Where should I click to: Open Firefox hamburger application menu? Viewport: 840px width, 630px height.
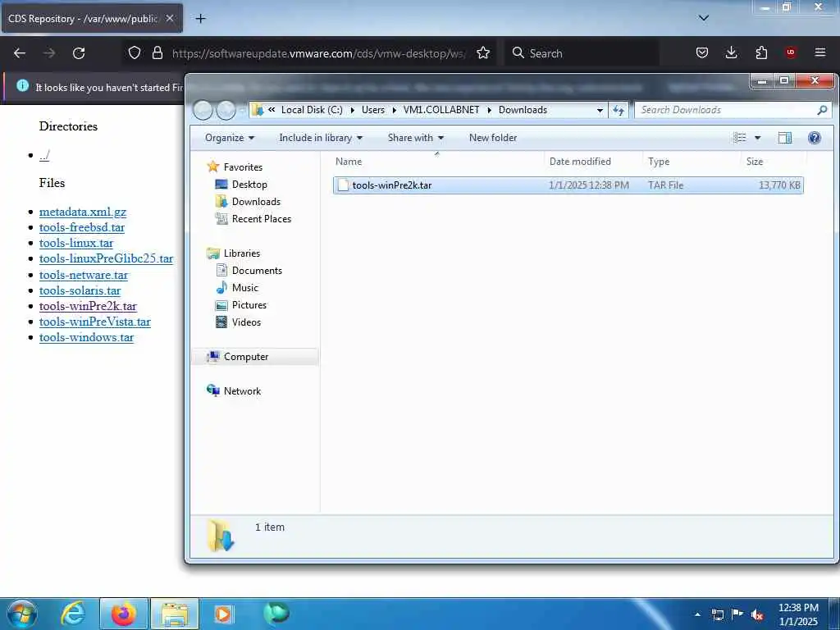820,52
